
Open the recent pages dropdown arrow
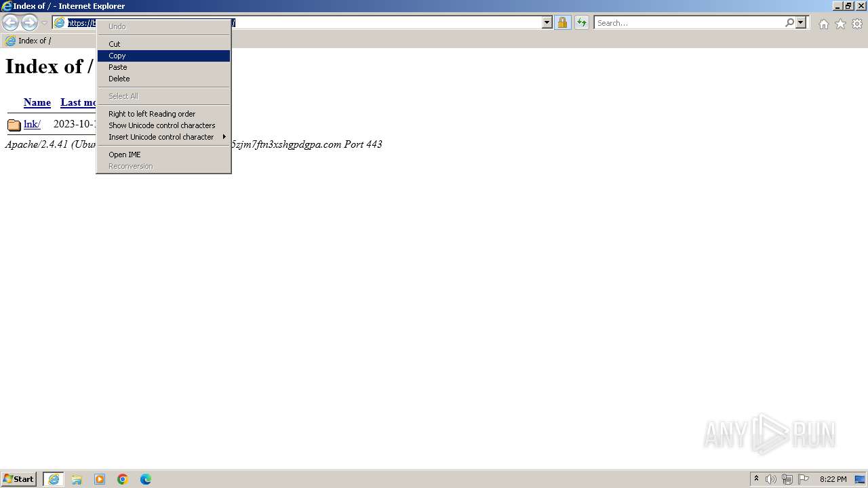pos(44,23)
